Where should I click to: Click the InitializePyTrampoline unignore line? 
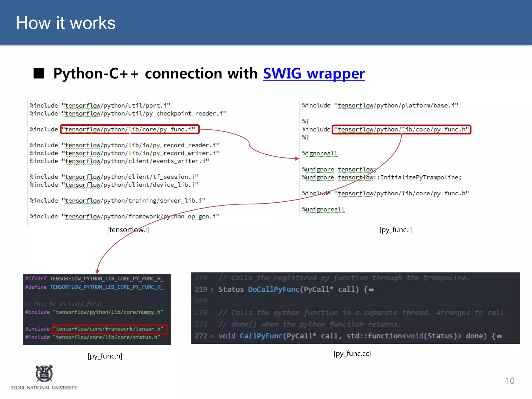(381, 177)
